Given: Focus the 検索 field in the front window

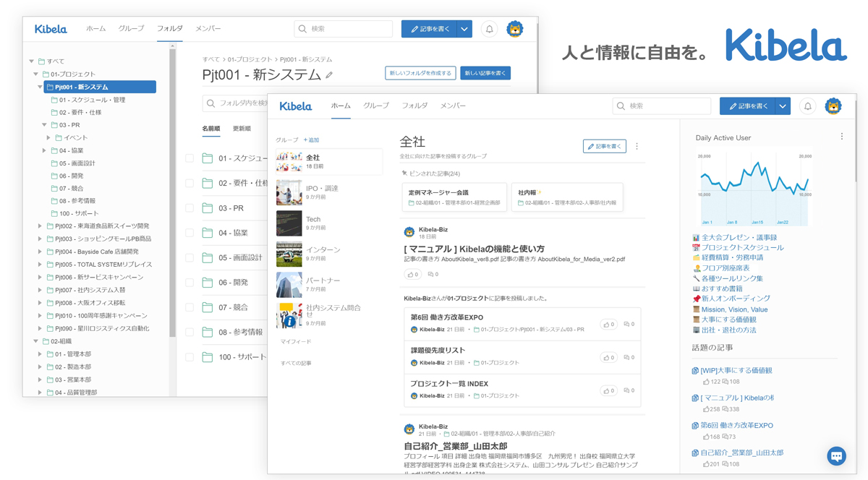Looking at the screenshot, I should coord(661,106).
